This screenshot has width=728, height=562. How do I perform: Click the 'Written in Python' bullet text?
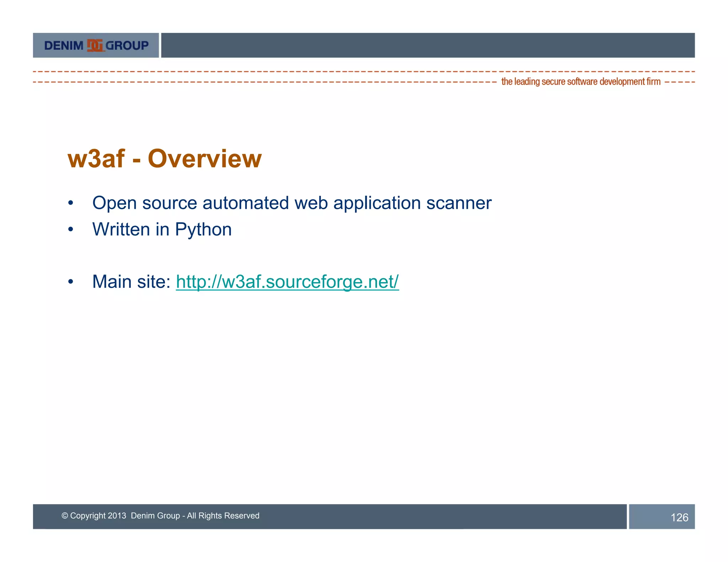point(162,229)
